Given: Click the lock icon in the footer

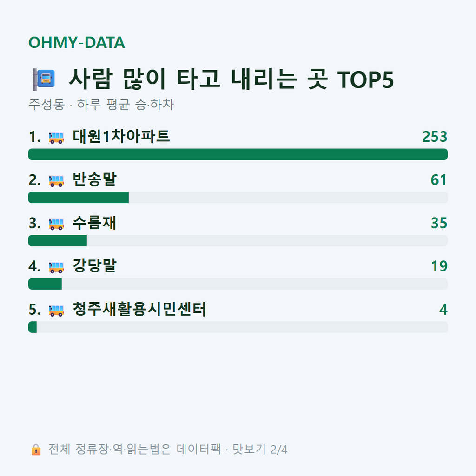Looking at the screenshot, I should tap(36, 450).
